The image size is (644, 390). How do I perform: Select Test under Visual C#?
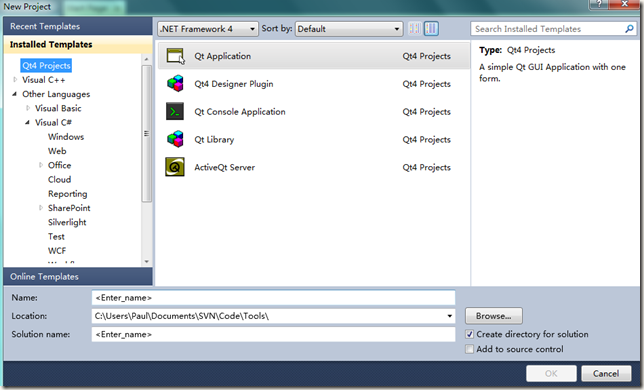tap(56, 236)
